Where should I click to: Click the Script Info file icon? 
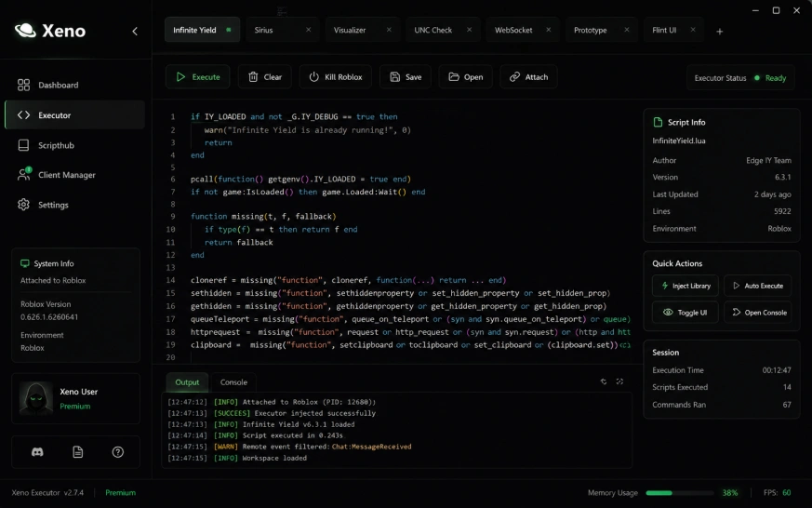tap(658, 122)
